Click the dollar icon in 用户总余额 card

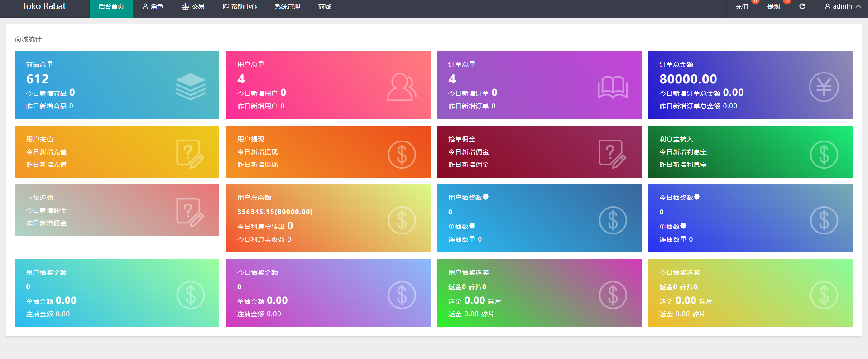[402, 220]
